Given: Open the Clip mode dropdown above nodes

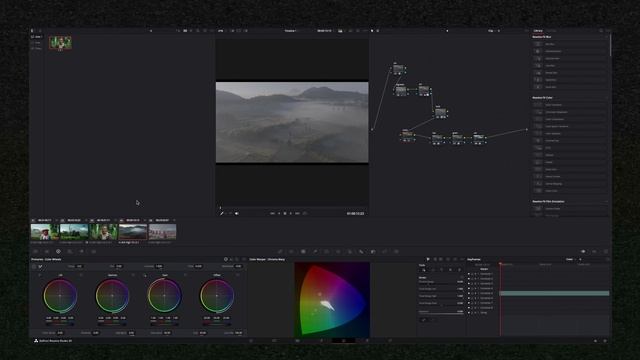Looking at the screenshot, I should (493, 31).
